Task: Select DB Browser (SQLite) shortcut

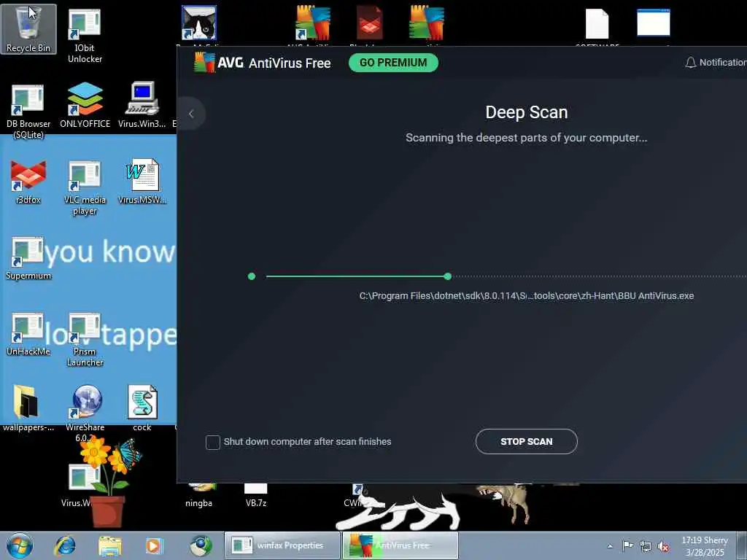Action: click(28, 111)
